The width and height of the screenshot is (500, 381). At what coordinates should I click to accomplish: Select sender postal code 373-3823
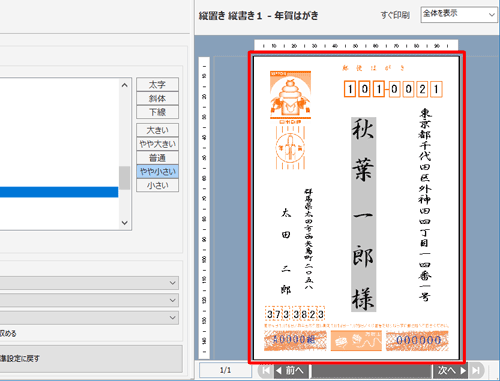[x=295, y=314]
